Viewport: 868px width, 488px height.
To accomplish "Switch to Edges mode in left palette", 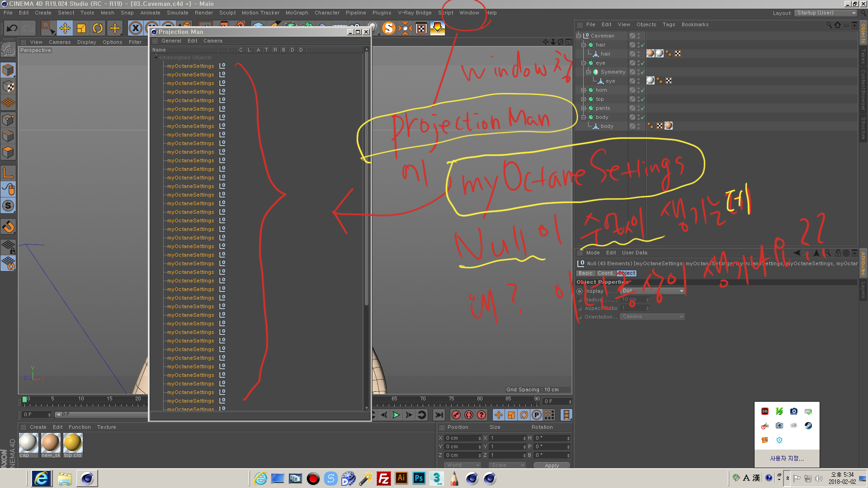I will click(8, 136).
